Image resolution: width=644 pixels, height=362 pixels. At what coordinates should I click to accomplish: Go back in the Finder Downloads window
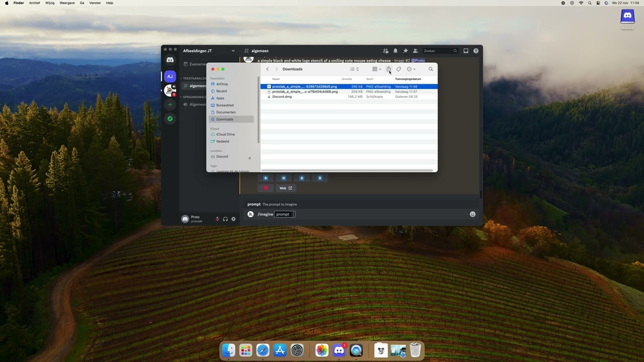268,69
